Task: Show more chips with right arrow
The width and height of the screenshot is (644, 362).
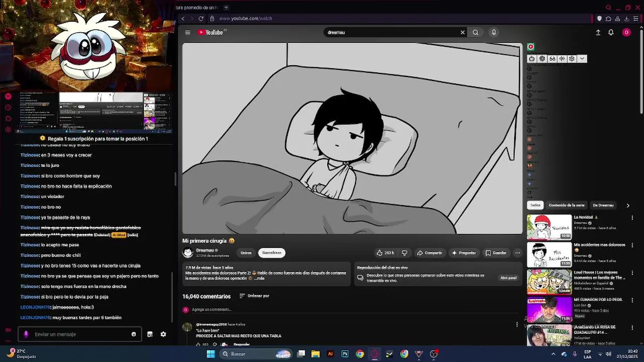Action: [x=627, y=205]
